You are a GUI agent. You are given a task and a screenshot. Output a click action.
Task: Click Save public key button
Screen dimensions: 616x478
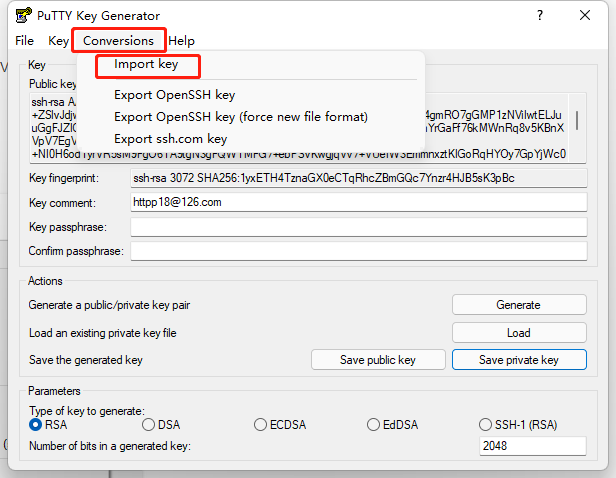tap(378, 360)
